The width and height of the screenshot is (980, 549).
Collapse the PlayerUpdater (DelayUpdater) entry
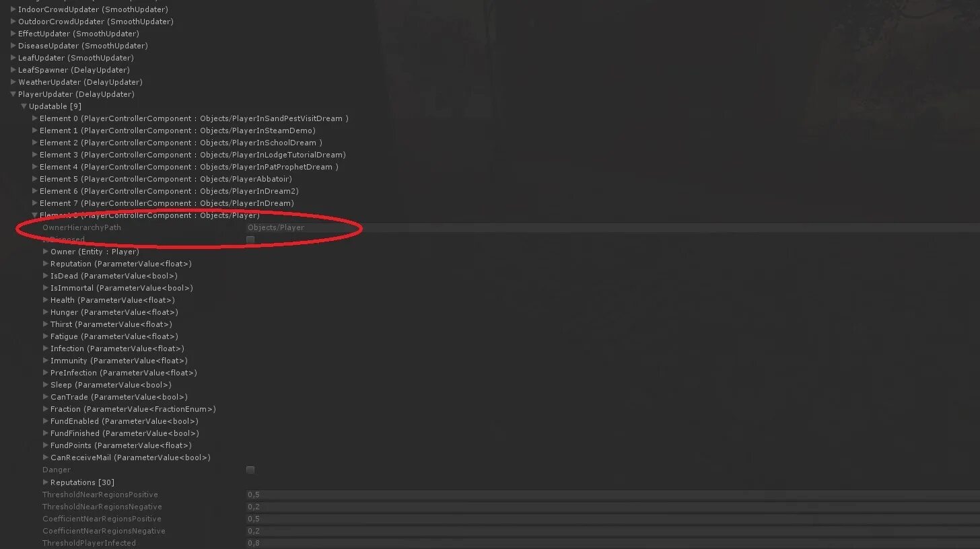coord(13,94)
